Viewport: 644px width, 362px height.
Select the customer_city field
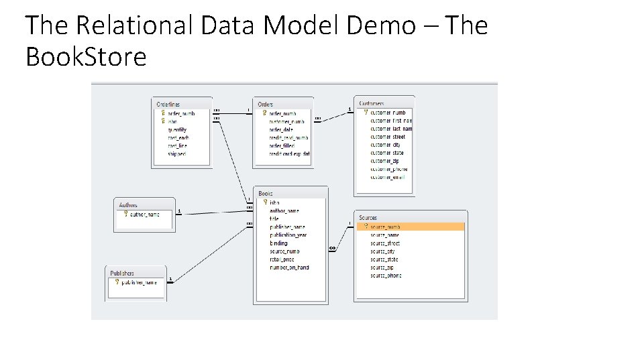(x=385, y=145)
